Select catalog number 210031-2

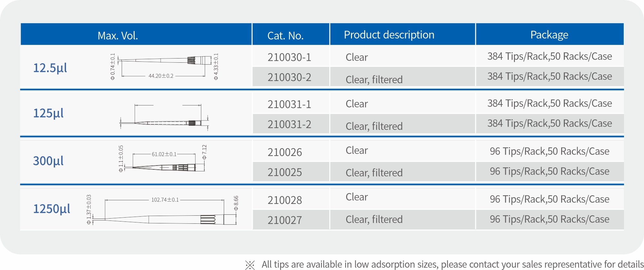[x=289, y=124]
